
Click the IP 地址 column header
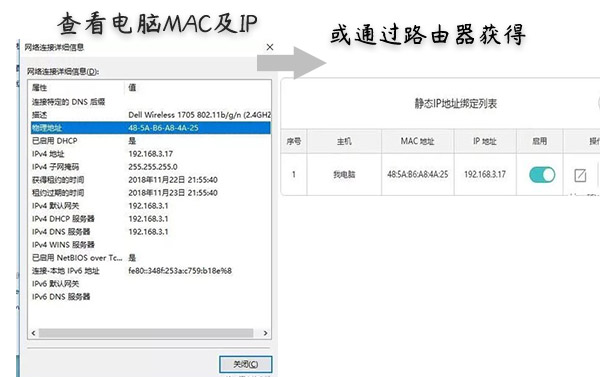pyautogui.click(x=485, y=141)
